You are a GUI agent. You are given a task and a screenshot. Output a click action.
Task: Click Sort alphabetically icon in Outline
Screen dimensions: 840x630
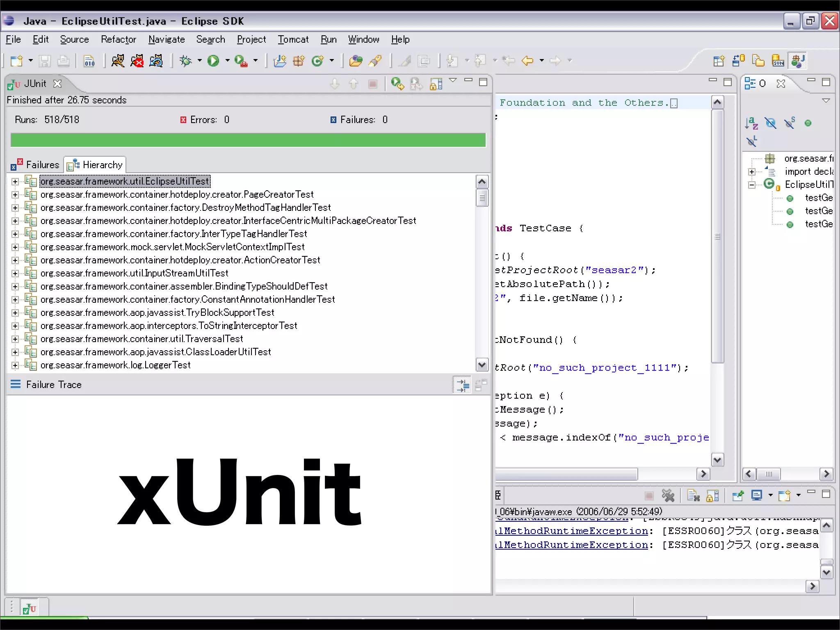pos(751,123)
